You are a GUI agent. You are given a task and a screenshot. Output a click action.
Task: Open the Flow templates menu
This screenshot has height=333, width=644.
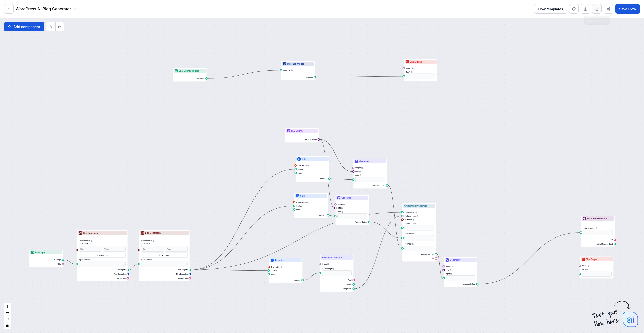click(550, 9)
